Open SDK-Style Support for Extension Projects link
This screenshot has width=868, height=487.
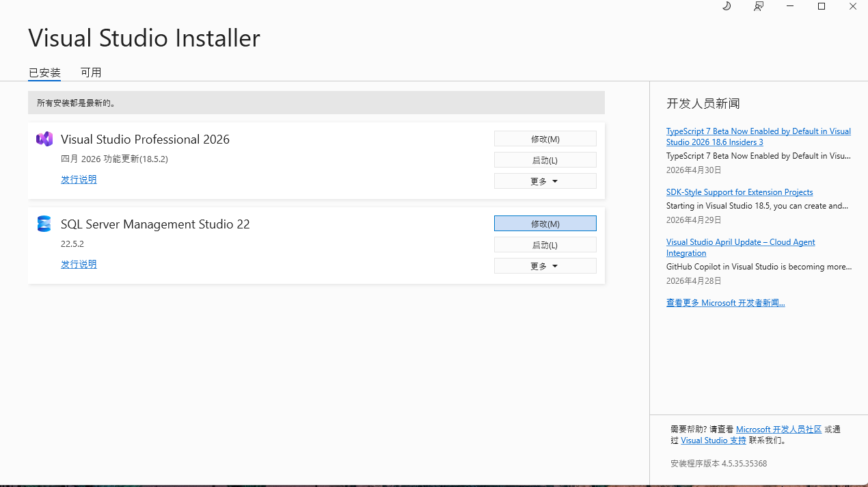coord(740,192)
